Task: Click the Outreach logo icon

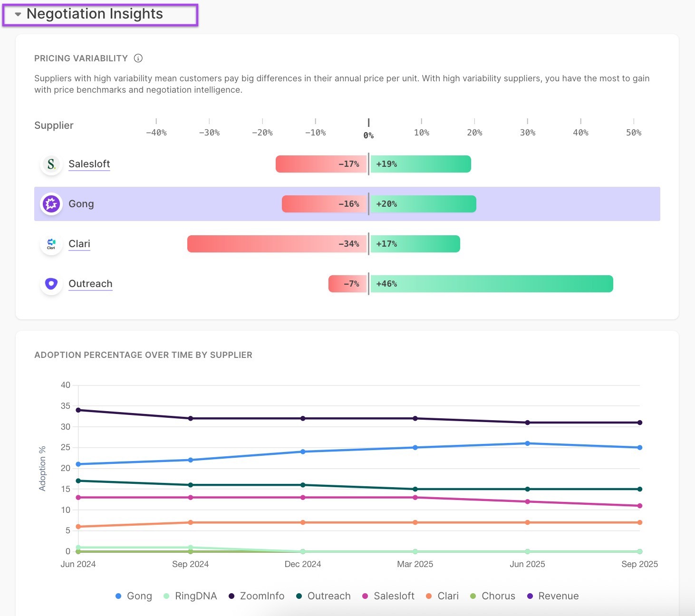Action: [51, 284]
